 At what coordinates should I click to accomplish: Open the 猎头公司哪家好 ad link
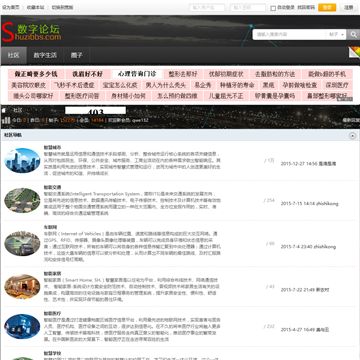pyautogui.click(x=33, y=96)
